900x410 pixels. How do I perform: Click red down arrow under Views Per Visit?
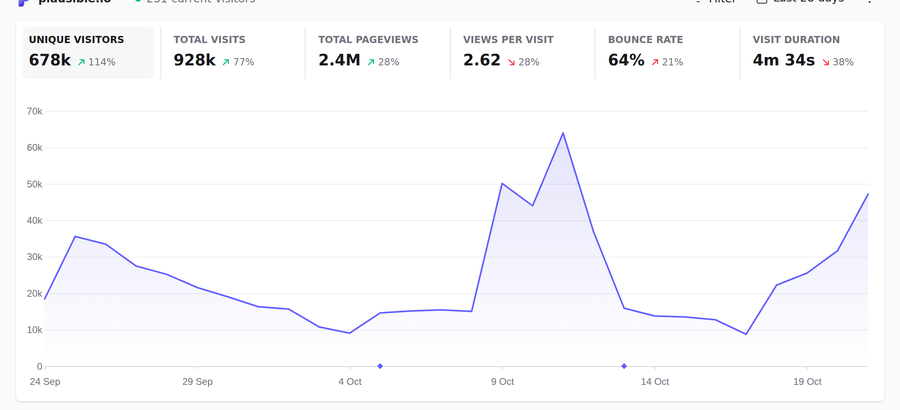[x=511, y=62]
